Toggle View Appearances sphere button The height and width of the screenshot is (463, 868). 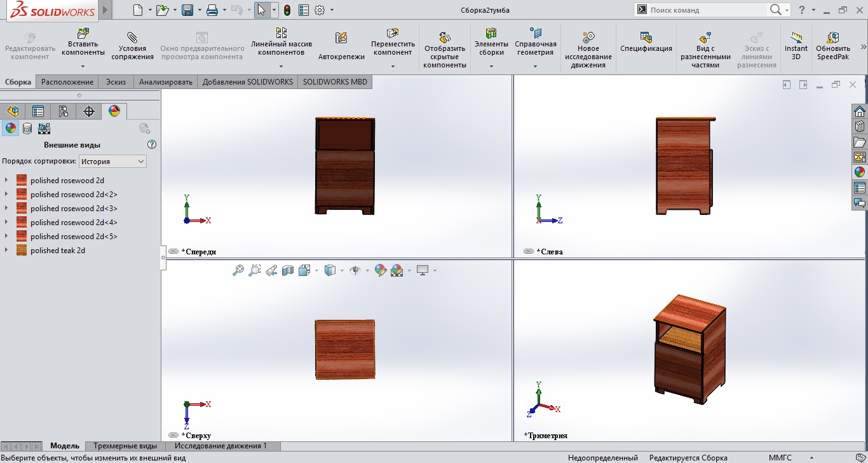(x=10, y=128)
